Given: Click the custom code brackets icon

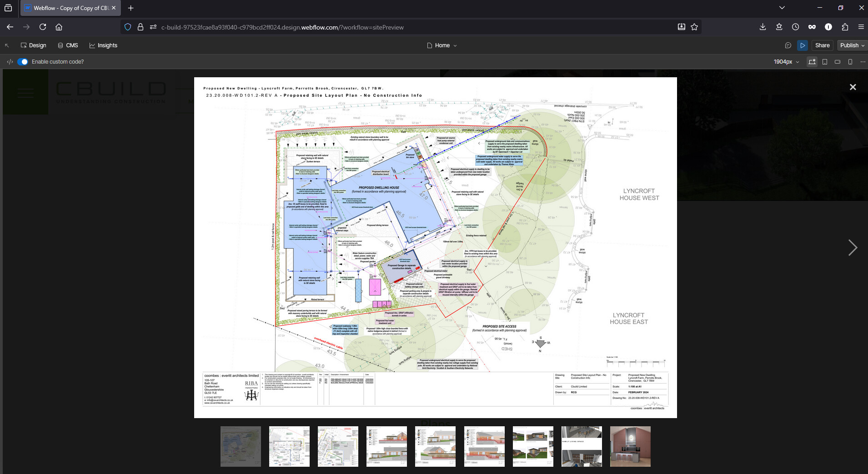Looking at the screenshot, I should [10, 62].
